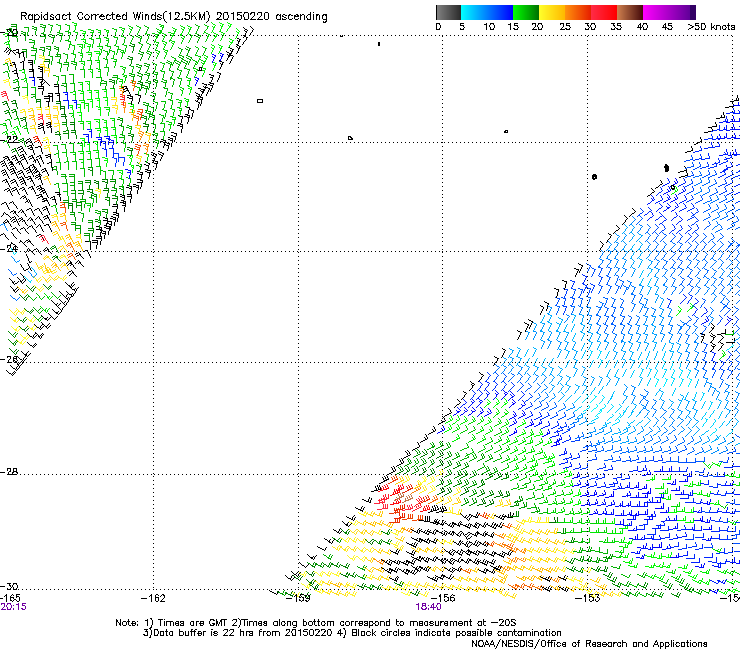The width and height of the screenshot is (740, 650).
Task: Click the cyan-blue 5-15 knots legend segment
Action: (x=487, y=12)
